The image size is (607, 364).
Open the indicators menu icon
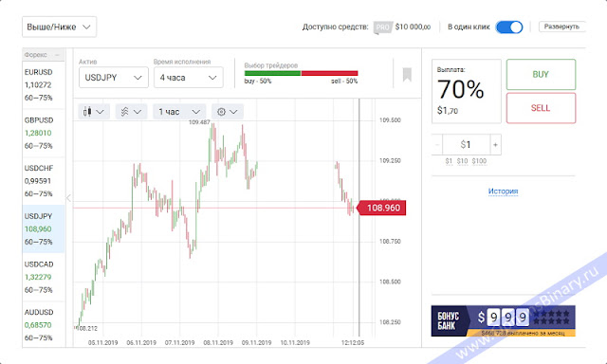point(131,112)
